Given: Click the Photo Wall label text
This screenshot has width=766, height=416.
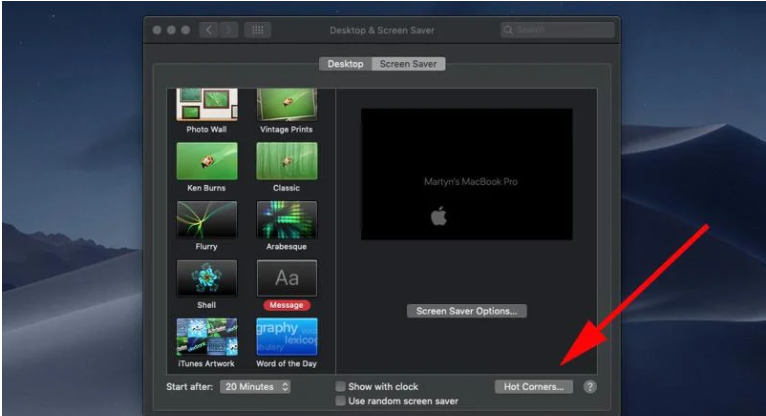Looking at the screenshot, I should tap(206, 129).
